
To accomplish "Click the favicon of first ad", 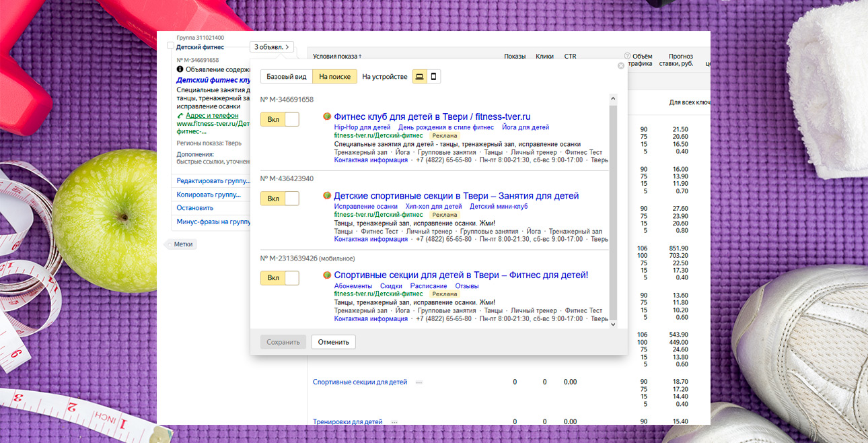I will click(327, 116).
